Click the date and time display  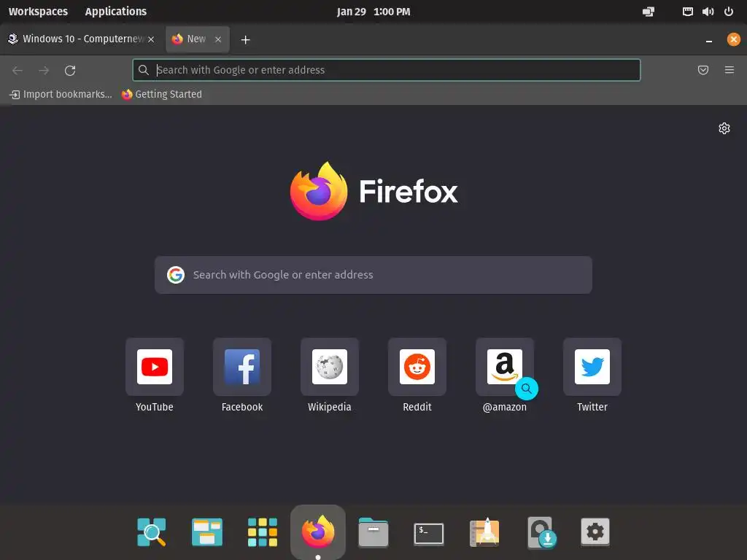click(x=373, y=12)
